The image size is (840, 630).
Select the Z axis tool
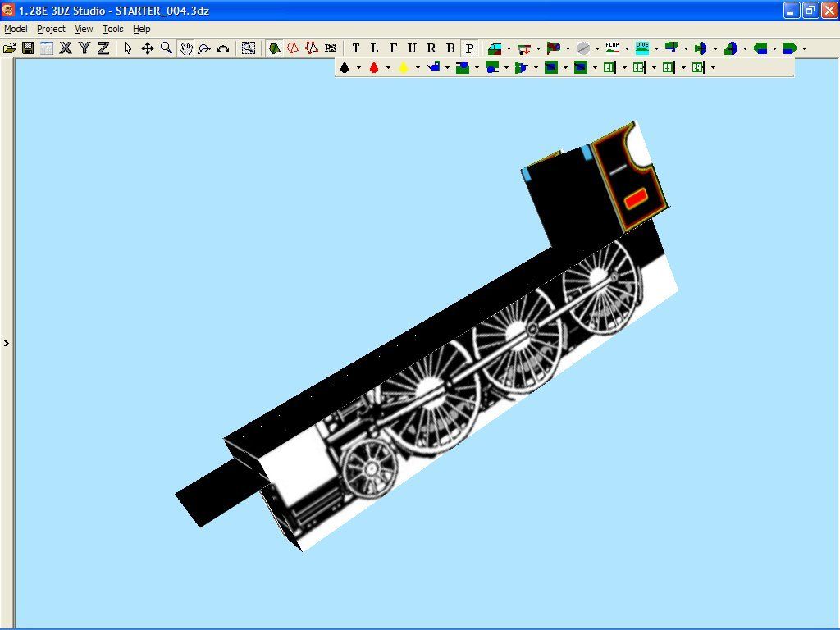103,48
